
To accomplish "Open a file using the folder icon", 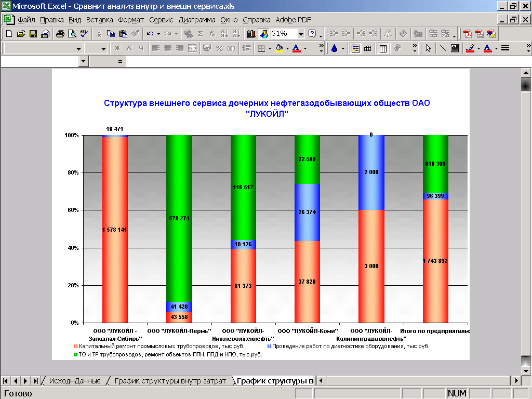I will [21, 34].
